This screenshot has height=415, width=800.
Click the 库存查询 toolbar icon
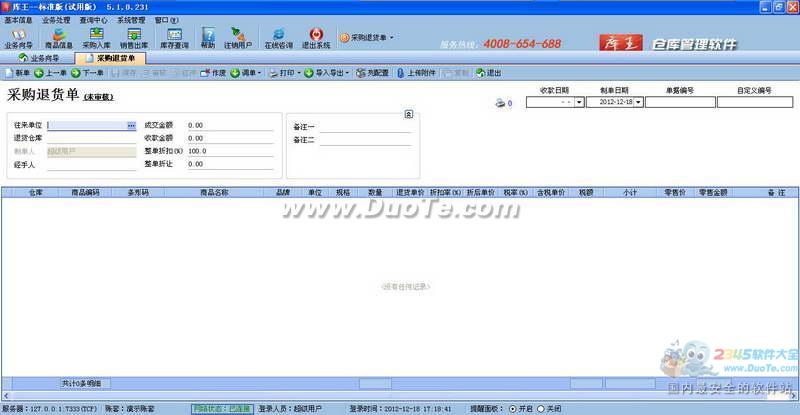175,38
